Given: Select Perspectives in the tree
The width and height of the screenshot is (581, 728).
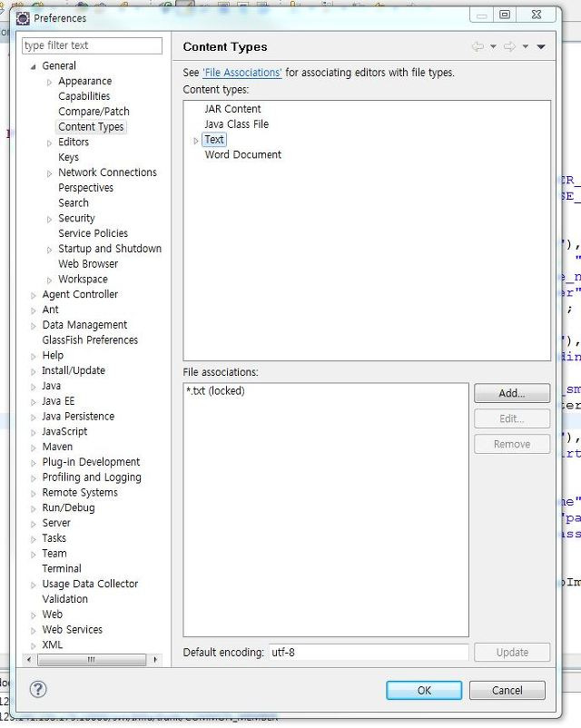Looking at the screenshot, I should pyautogui.click(x=86, y=188).
